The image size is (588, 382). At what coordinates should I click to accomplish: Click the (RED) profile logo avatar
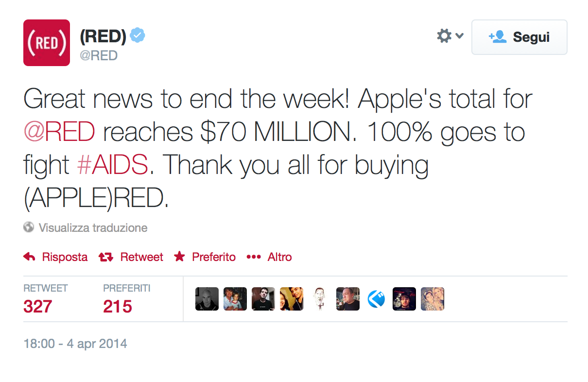(47, 43)
